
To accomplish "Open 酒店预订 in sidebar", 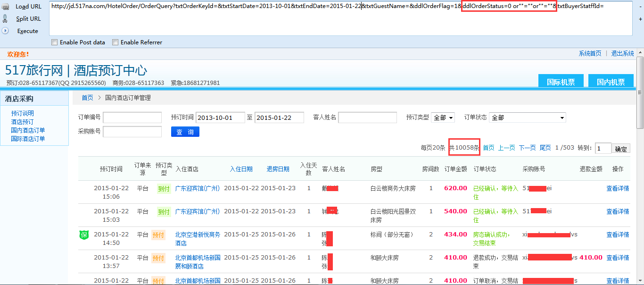I will tap(23, 122).
